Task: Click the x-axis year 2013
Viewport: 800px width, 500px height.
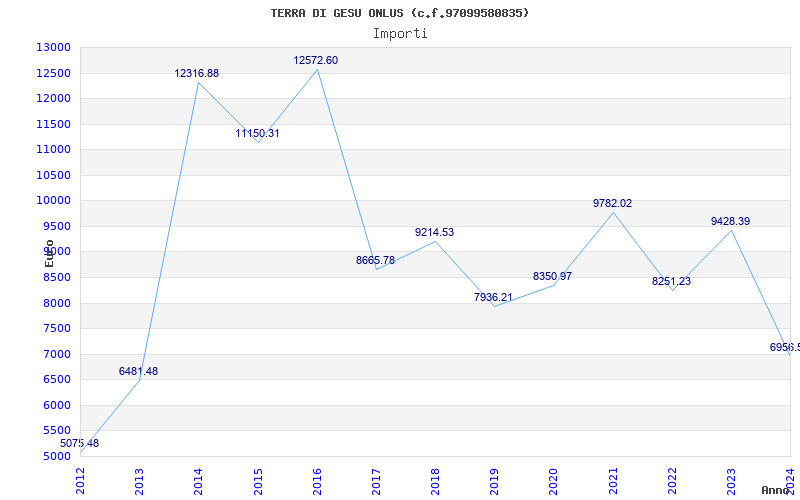Action: 139,482
